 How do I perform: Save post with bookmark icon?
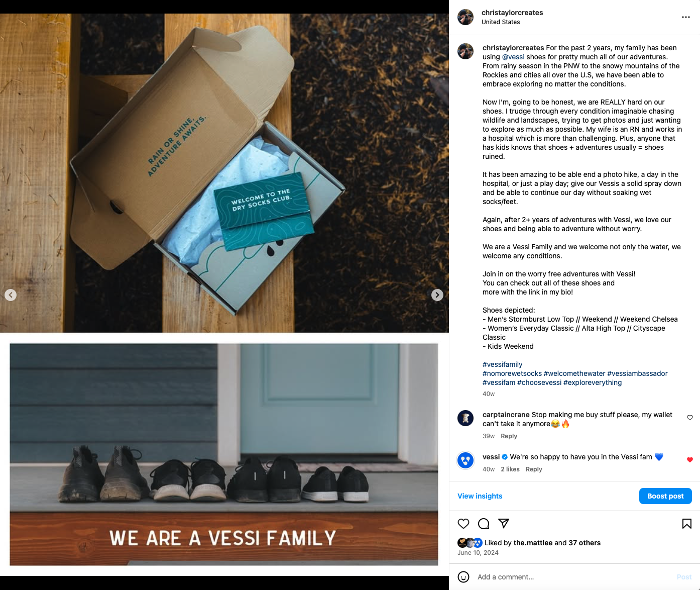(x=687, y=524)
